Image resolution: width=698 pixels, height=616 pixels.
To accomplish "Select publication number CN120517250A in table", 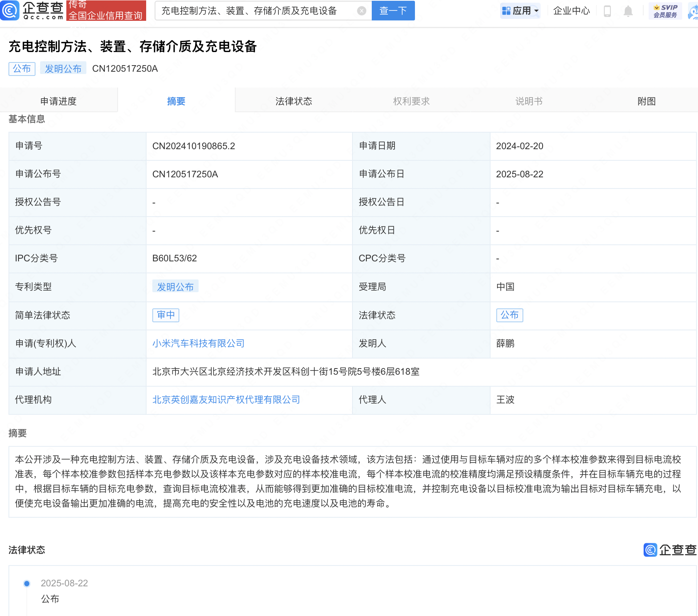I will pyautogui.click(x=185, y=174).
